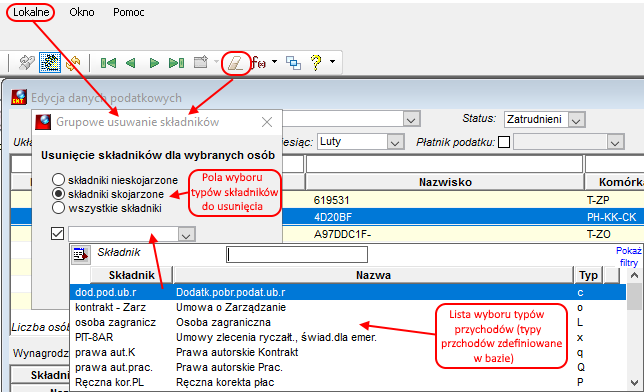Click the eraser group delete icon

click(x=236, y=63)
